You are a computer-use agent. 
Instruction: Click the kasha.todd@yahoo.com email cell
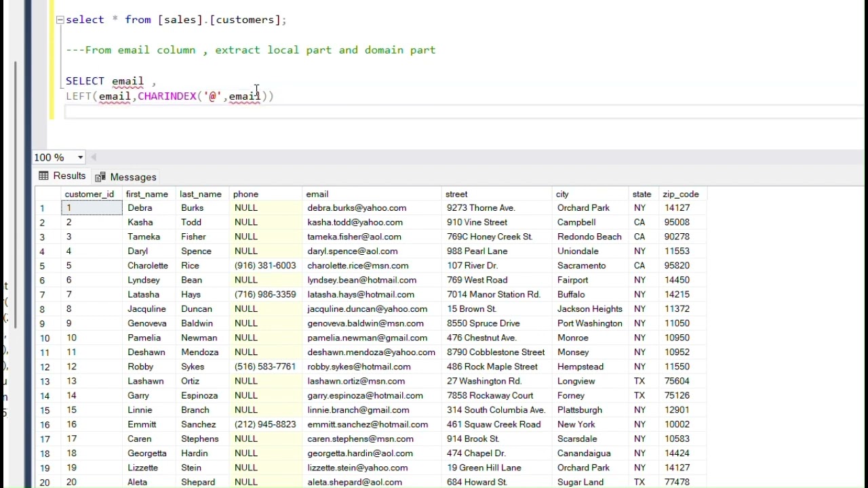(x=372, y=222)
